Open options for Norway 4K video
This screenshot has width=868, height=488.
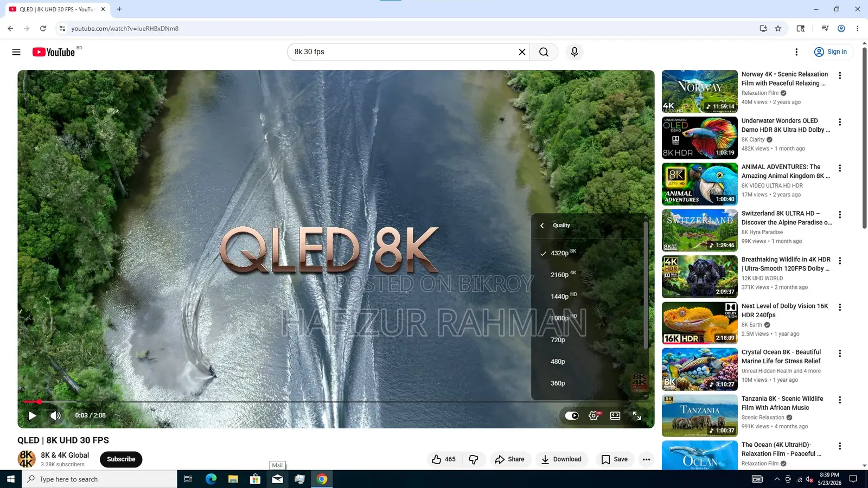coord(840,76)
